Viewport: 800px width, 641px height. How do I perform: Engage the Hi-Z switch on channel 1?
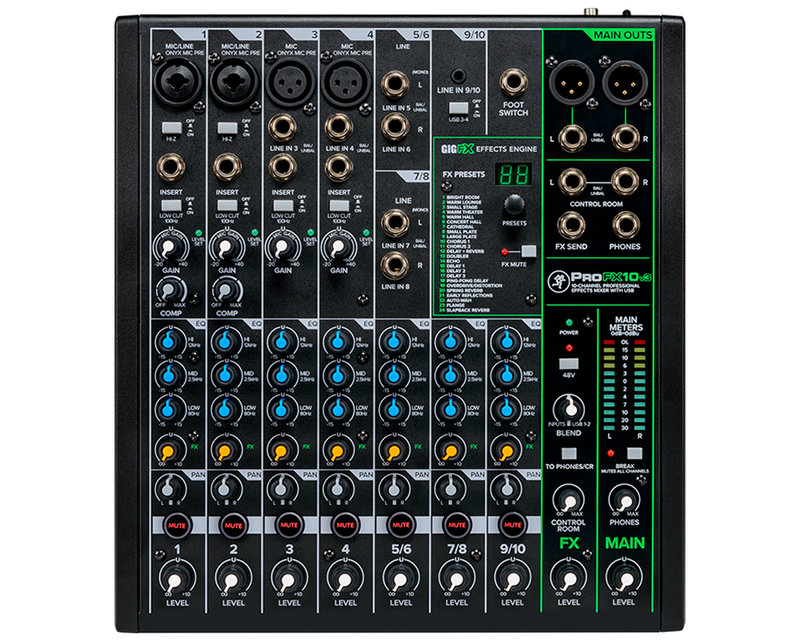click(x=170, y=128)
